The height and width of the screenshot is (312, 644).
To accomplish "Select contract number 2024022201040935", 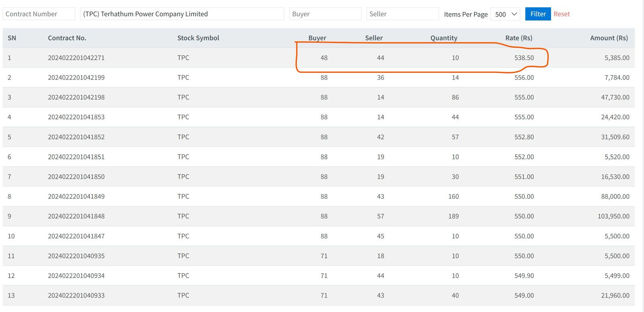I will (76, 256).
